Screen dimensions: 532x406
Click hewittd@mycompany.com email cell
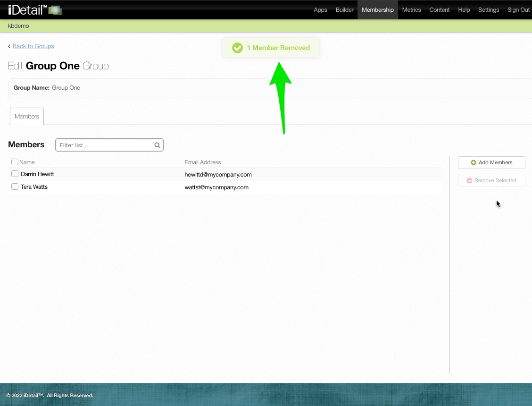218,175
